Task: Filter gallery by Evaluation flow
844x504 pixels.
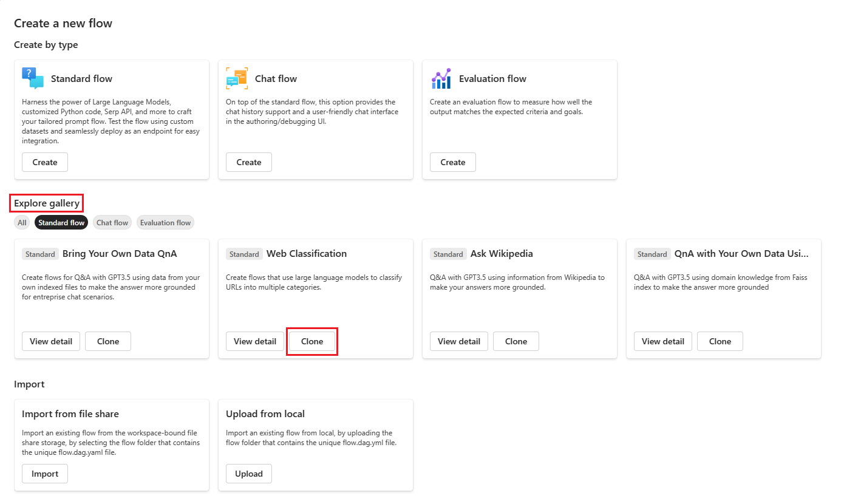Action: click(165, 223)
